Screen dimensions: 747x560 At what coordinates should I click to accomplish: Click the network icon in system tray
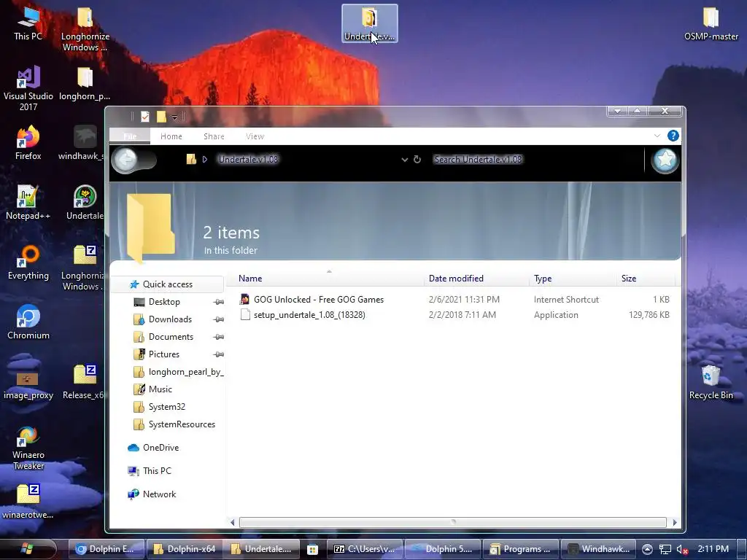point(665,549)
